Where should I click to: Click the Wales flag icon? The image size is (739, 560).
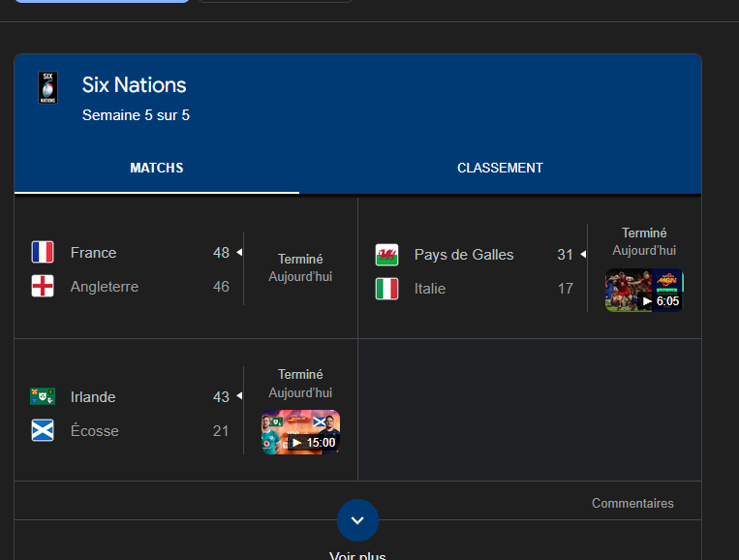pos(386,255)
